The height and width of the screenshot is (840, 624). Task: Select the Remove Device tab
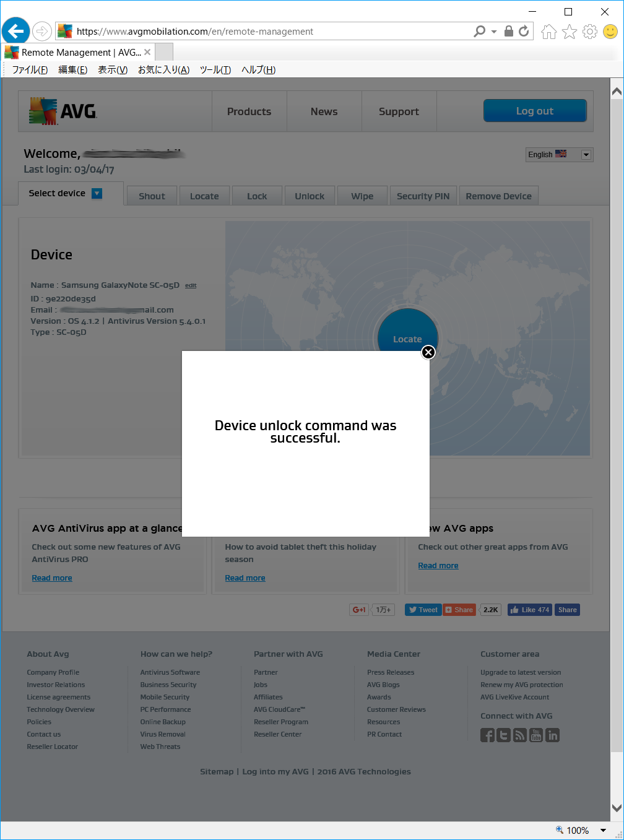pyautogui.click(x=499, y=196)
